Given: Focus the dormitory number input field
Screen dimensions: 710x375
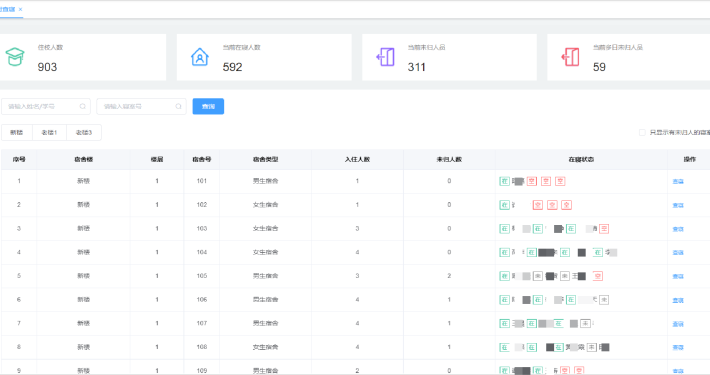Looking at the screenshot, I should tap(141, 106).
